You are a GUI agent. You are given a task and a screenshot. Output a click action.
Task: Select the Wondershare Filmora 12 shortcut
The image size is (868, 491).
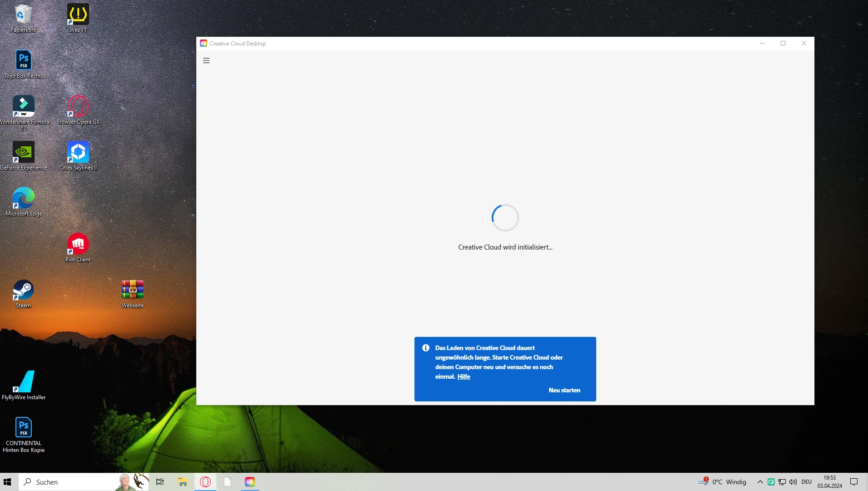coord(24,113)
